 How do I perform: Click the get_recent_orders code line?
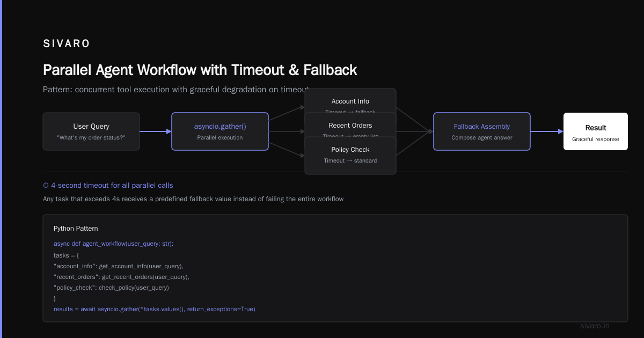click(121, 277)
